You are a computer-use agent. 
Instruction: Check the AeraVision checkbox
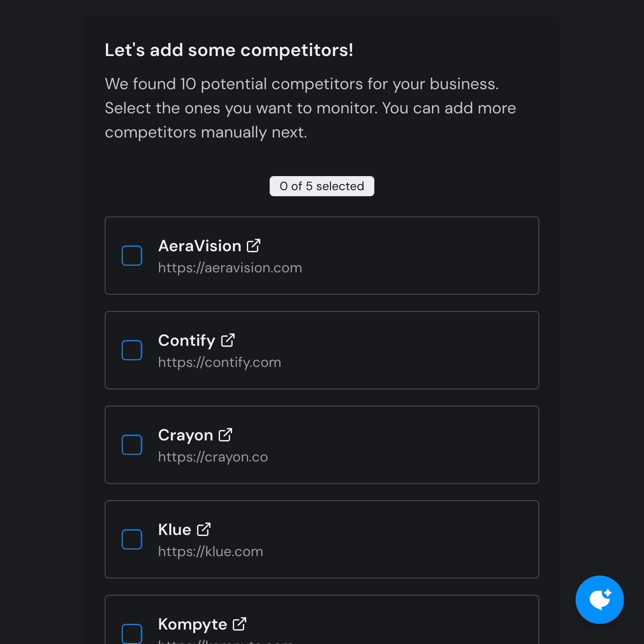pyautogui.click(x=132, y=255)
